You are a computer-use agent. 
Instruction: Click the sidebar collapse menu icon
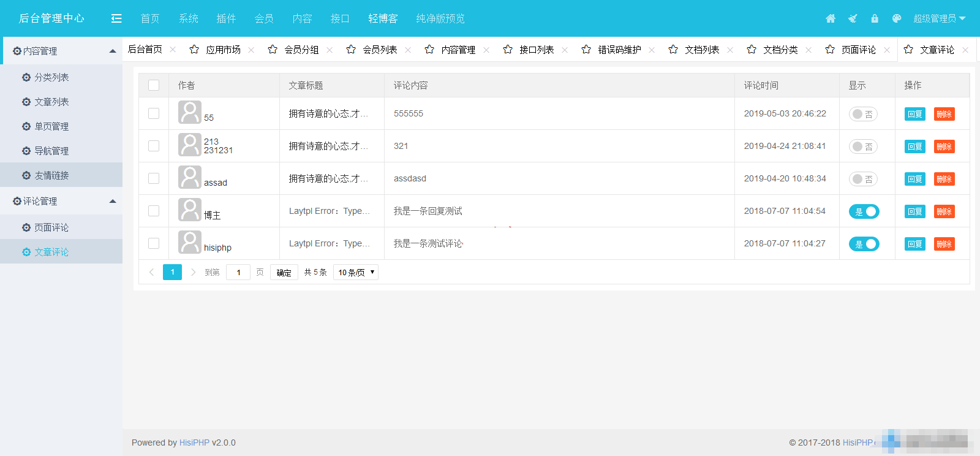[116, 18]
